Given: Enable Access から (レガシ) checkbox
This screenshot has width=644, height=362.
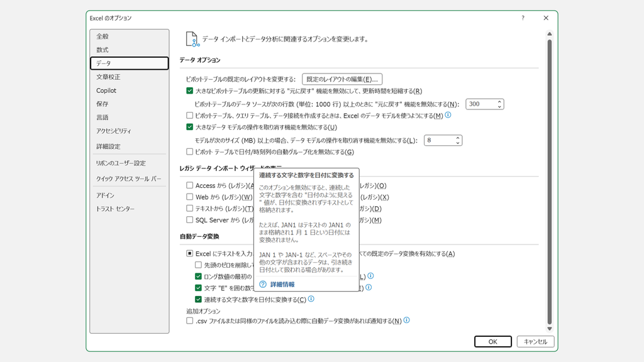Looking at the screenshot, I should [189, 185].
